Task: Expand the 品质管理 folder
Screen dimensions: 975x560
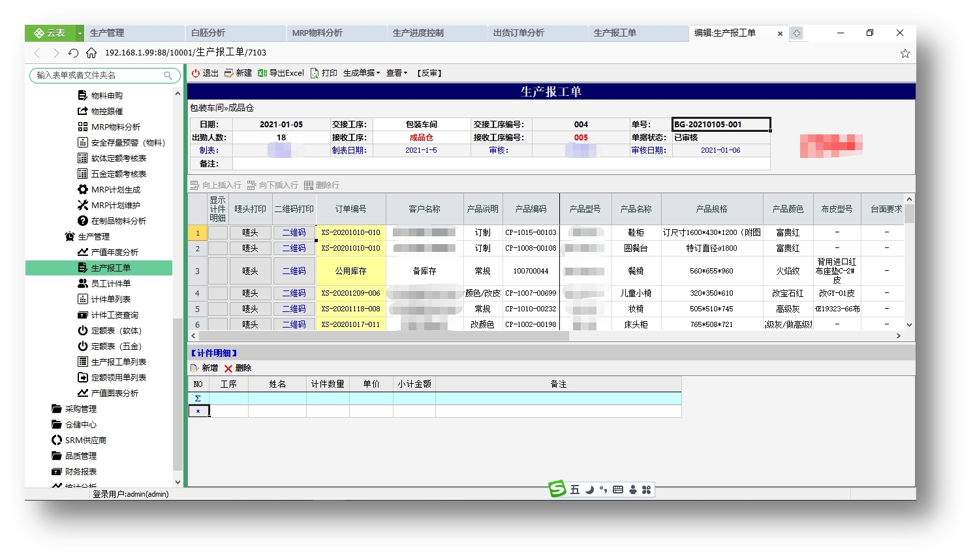Action: coord(74,456)
